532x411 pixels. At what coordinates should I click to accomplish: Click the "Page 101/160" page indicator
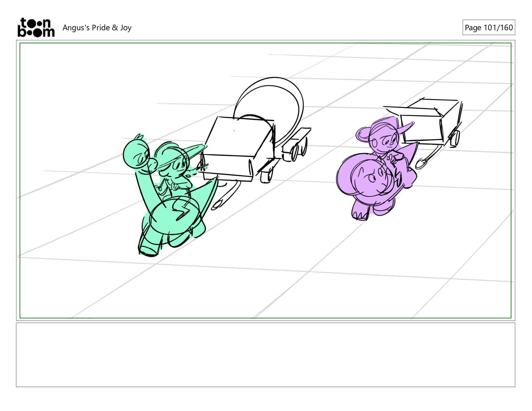pos(488,28)
